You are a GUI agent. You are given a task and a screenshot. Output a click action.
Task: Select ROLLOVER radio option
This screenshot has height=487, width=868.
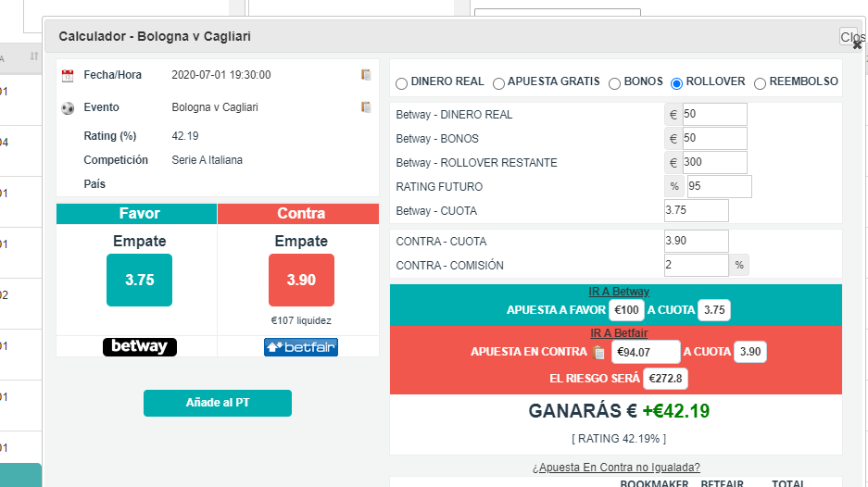(x=676, y=83)
